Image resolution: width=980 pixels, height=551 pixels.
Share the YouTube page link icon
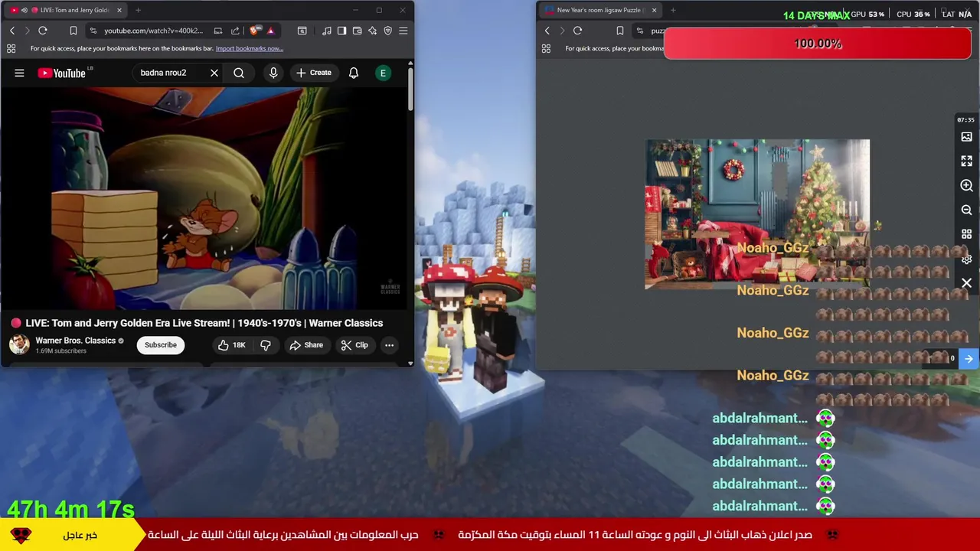[235, 31]
